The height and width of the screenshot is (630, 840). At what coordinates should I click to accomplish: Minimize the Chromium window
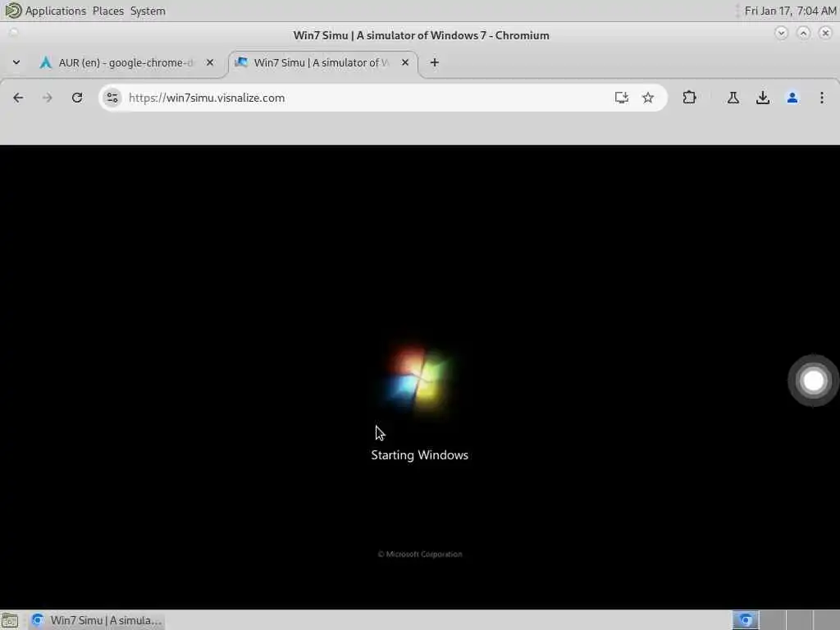click(781, 33)
